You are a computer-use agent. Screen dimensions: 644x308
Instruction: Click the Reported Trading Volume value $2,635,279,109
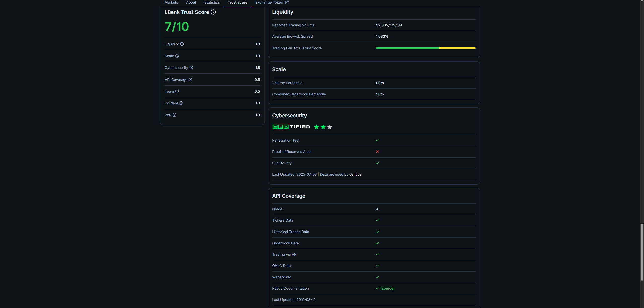click(389, 25)
